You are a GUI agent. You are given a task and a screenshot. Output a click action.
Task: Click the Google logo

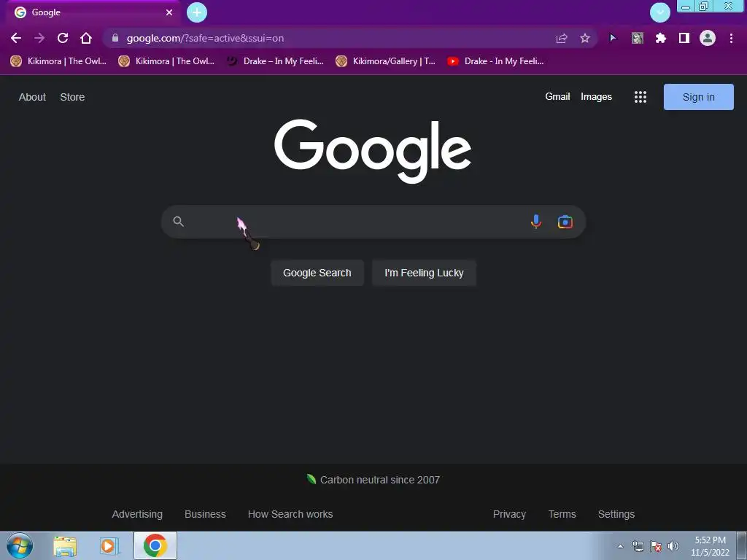coord(373,150)
